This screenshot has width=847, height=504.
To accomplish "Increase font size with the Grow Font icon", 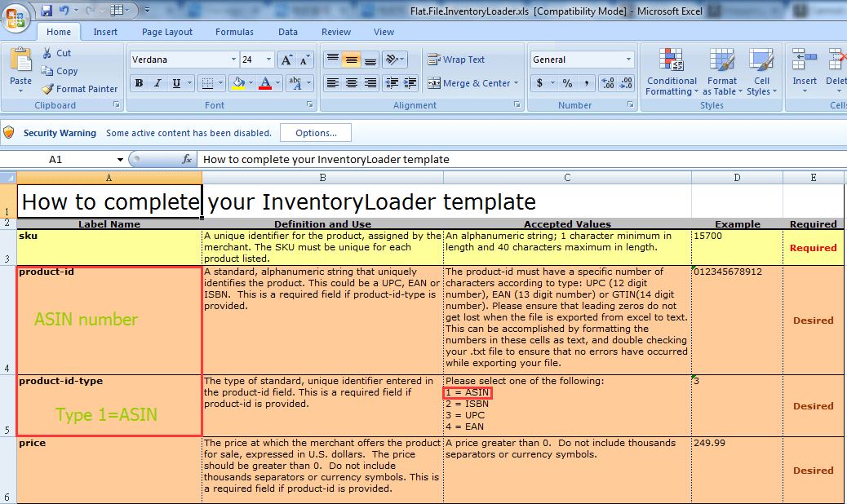I will coord(287,60).
